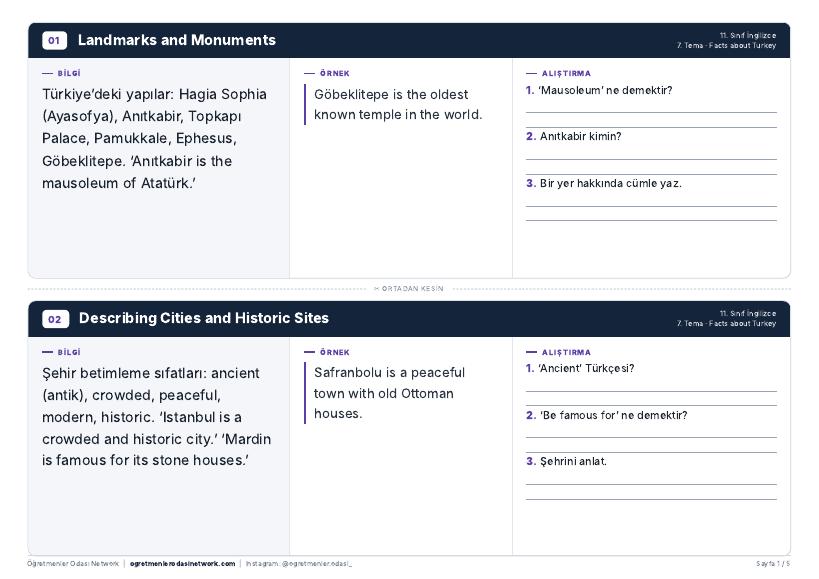Click the scissors icon beside ORTADAN KESİN
819x579 pixels.
tap(376, 289)
